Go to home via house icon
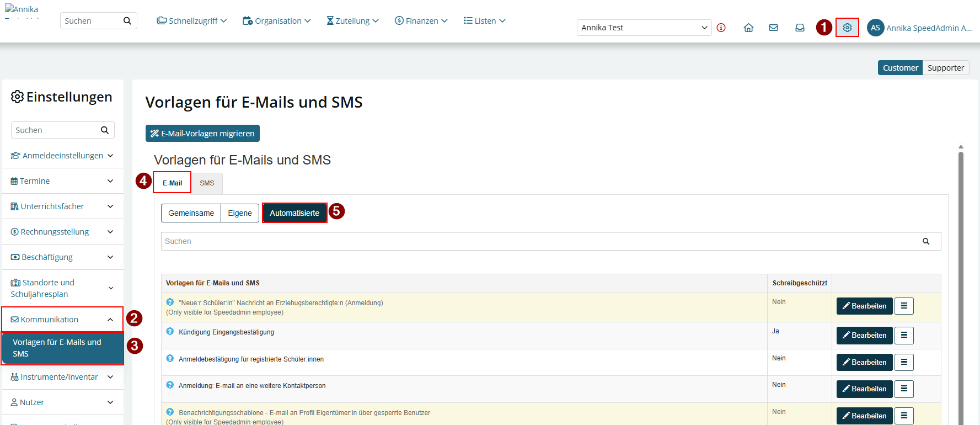This screenshot has height=425, width=980. 748,28
